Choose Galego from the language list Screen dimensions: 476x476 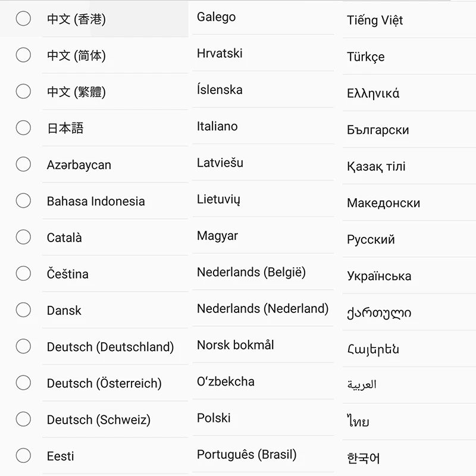[263, 17]
